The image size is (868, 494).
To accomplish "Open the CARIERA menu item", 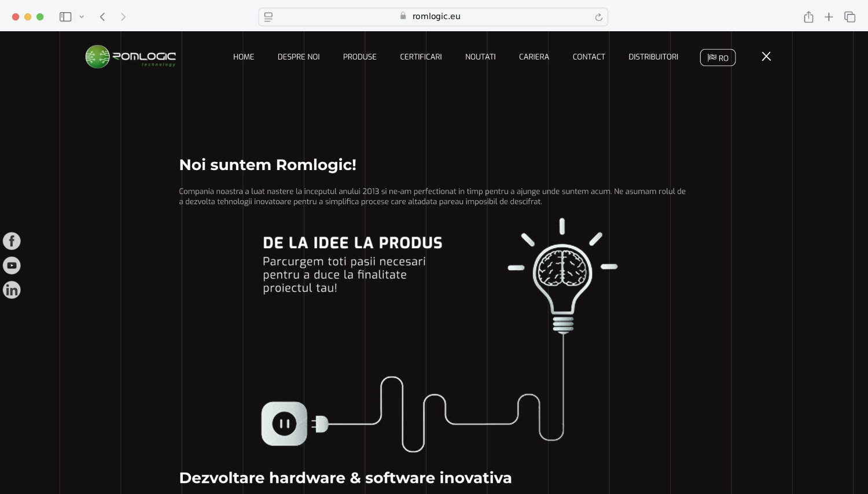I will 534,57.
